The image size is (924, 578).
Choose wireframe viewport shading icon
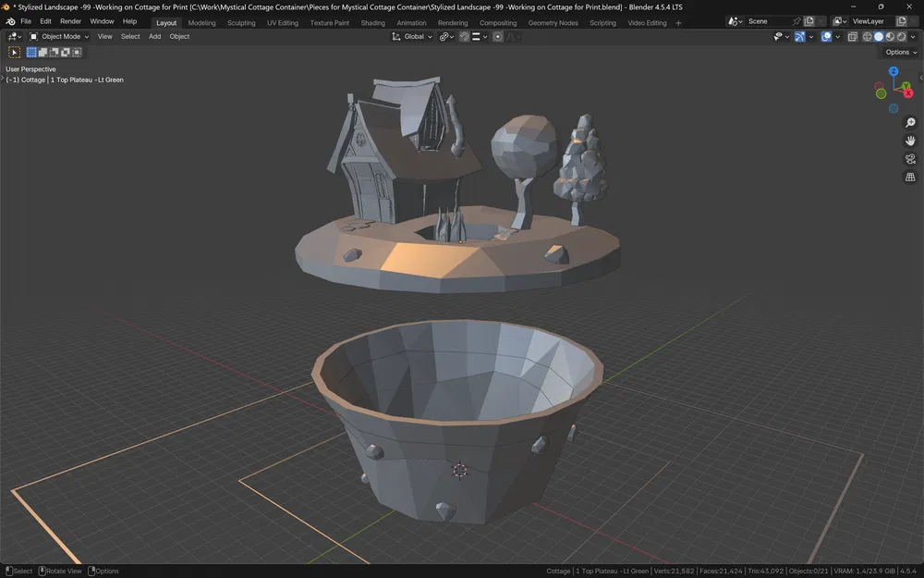867,37
